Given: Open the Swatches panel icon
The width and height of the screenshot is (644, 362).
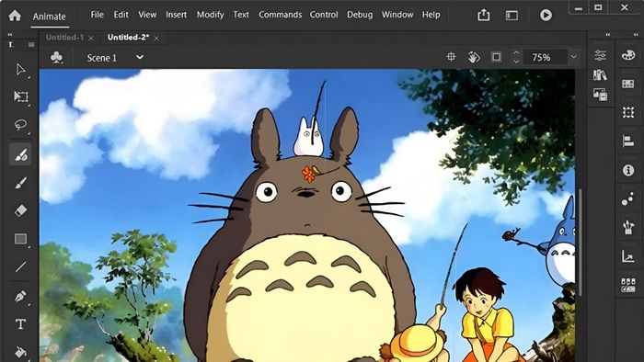Looking at the screenshot, I should [628, 84].
